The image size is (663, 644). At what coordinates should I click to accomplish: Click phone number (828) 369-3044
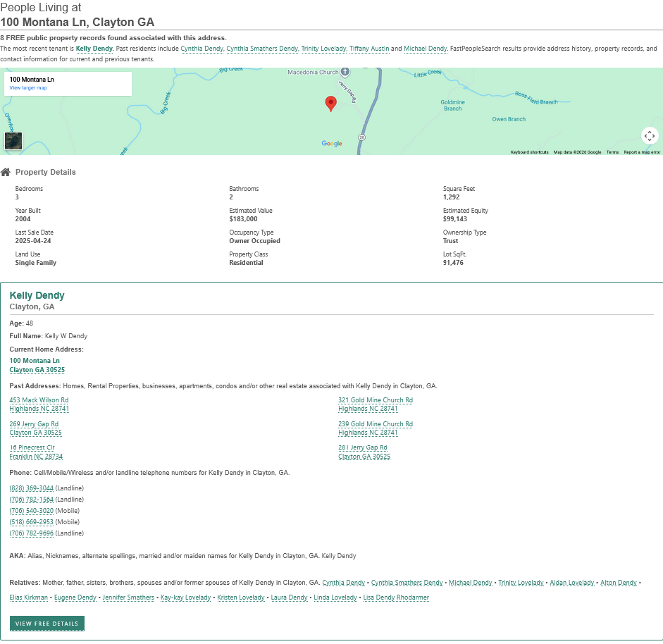tap(31, 488)
